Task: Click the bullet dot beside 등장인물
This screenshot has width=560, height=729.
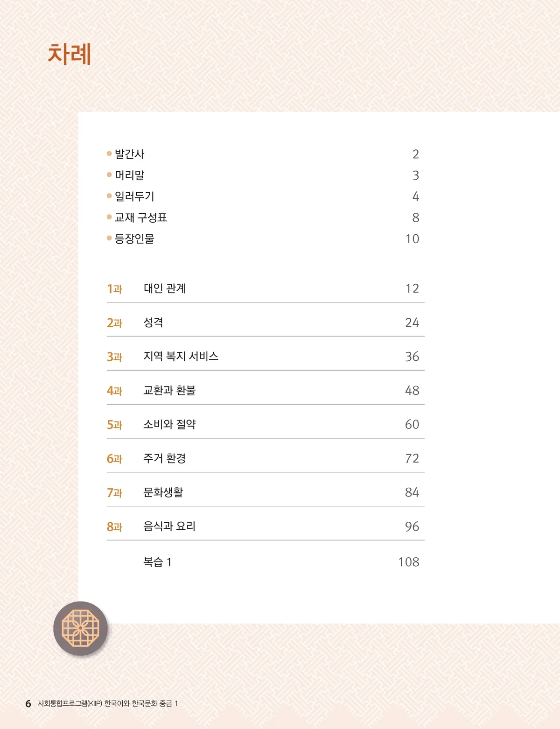Action: pos(109,238)
